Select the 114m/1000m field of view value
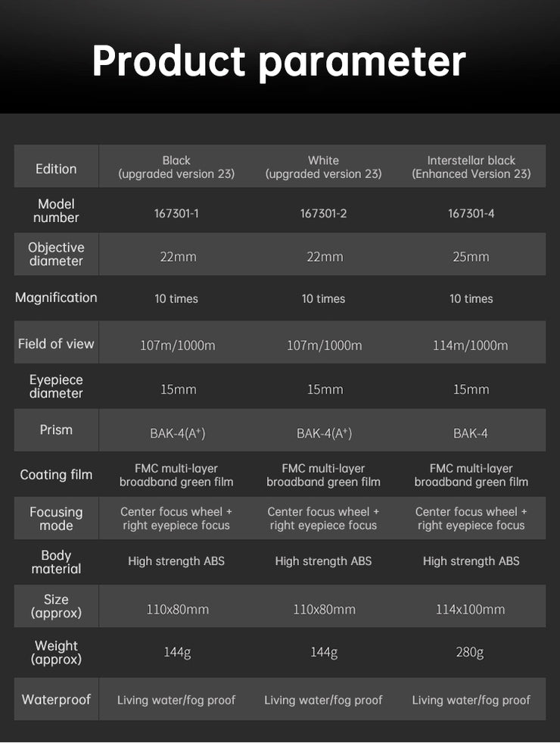 [x=471, y=345]
